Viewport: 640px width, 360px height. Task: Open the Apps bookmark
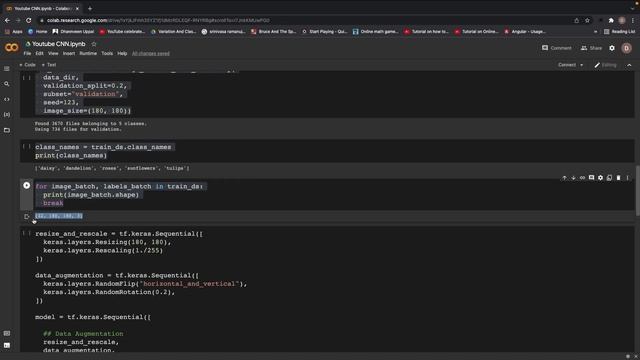click(x=13, y=31)
